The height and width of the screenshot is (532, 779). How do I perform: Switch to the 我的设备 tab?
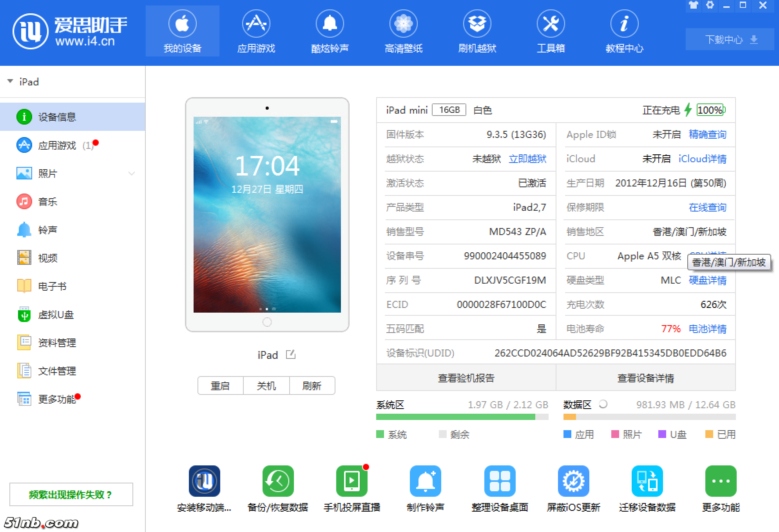coord(182,31)
